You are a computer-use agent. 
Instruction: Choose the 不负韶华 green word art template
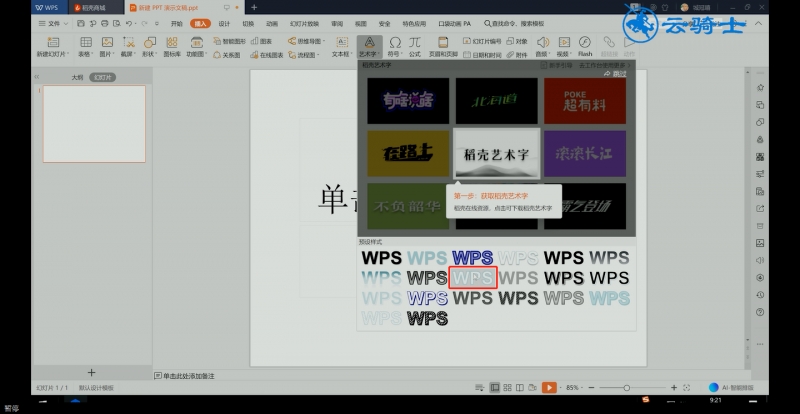pos(406,206)
